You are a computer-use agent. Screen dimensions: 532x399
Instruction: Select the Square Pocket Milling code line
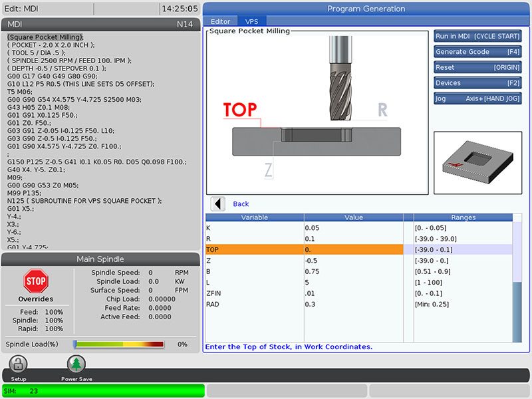pos(45,37)
